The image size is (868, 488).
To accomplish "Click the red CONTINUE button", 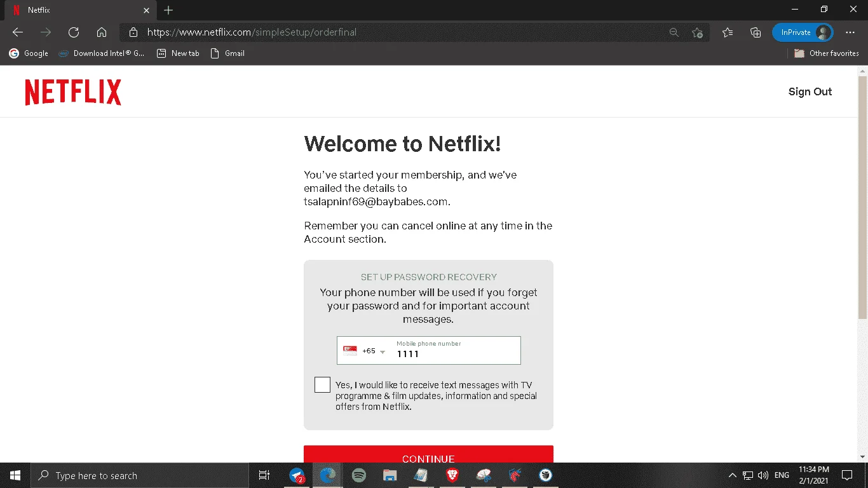I will (428, 454).
